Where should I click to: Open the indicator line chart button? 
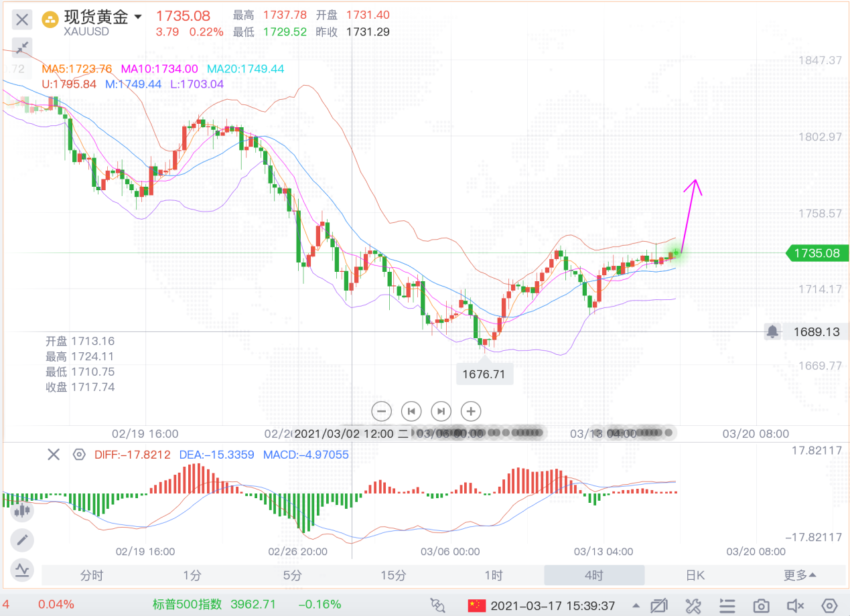coord(22,569)
